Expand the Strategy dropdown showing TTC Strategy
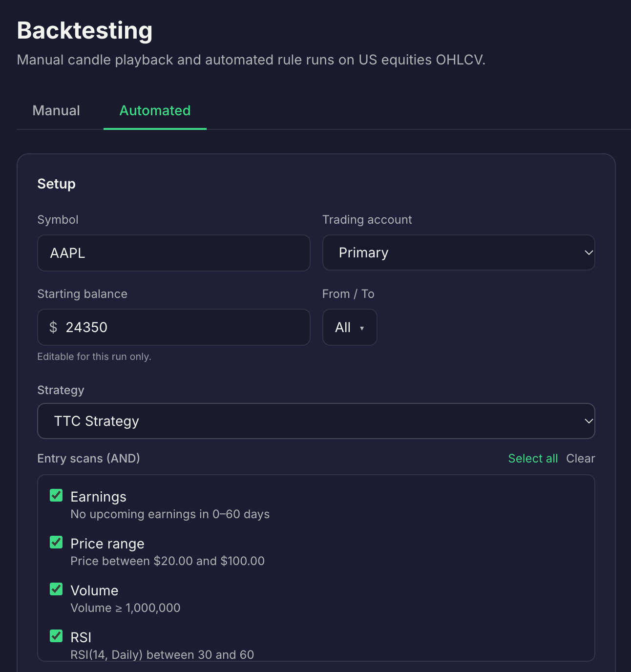This screenshot has height=672, width=631. pos(316,421)
